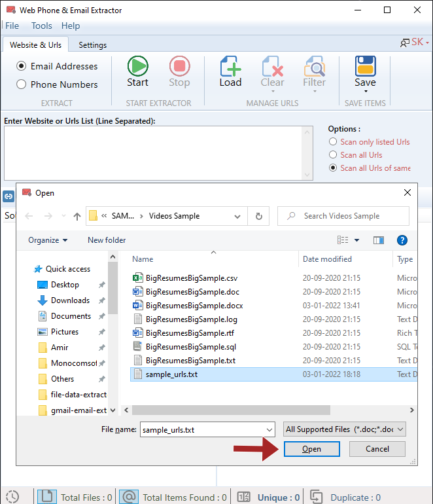
Task: Go up one folder level arrow
Action: [77, 216]
